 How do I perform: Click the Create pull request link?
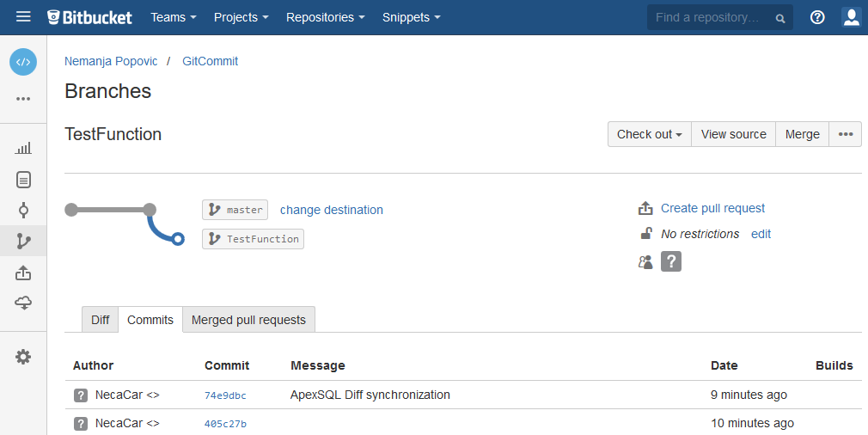(x=712, y=208)
